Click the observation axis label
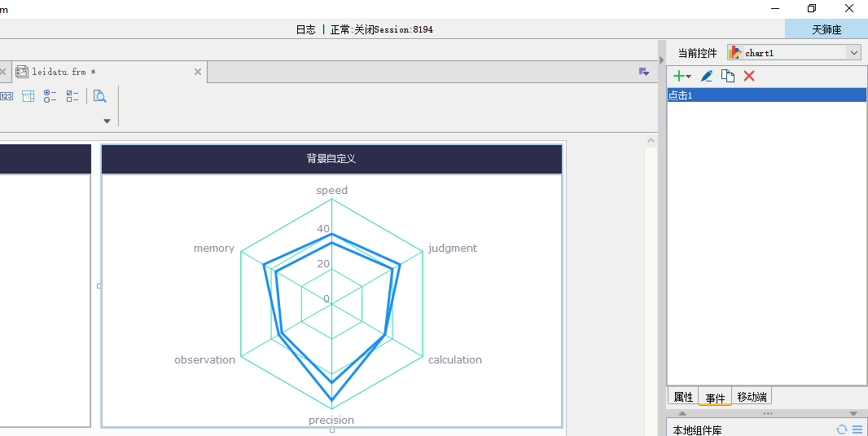The image size is (868, 436). (x=205, y=359)
